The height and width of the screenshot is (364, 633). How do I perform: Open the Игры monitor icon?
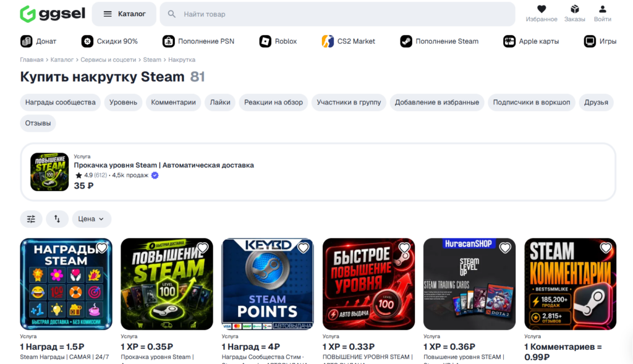click(590, 41)
